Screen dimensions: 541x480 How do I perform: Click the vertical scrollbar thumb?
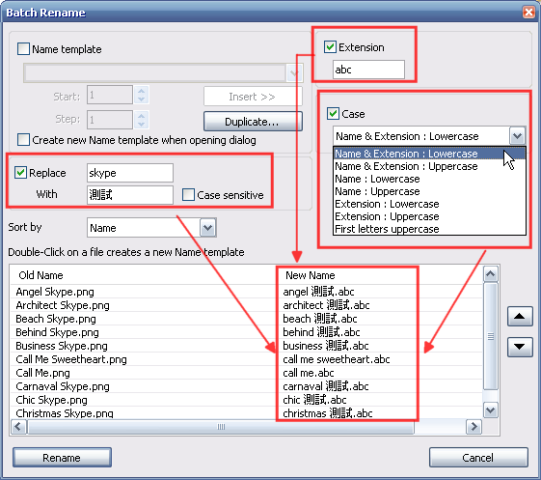(x=490, y=336)
